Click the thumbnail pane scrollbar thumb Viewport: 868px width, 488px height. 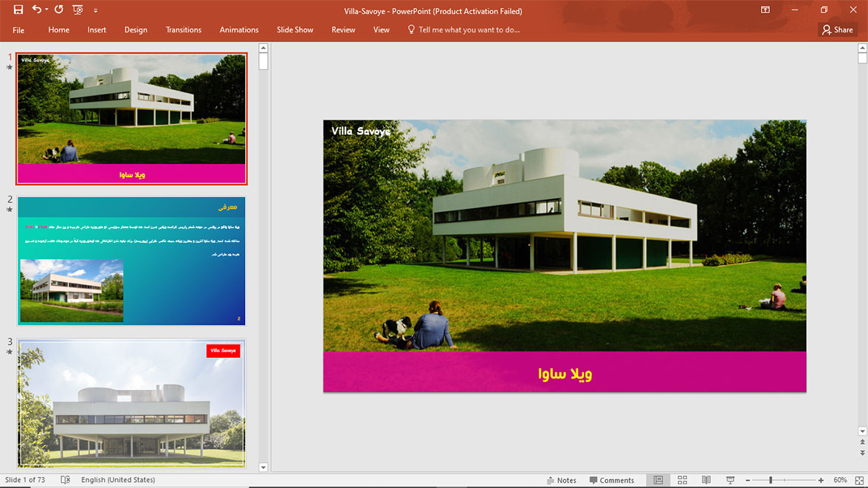(263, 61)
